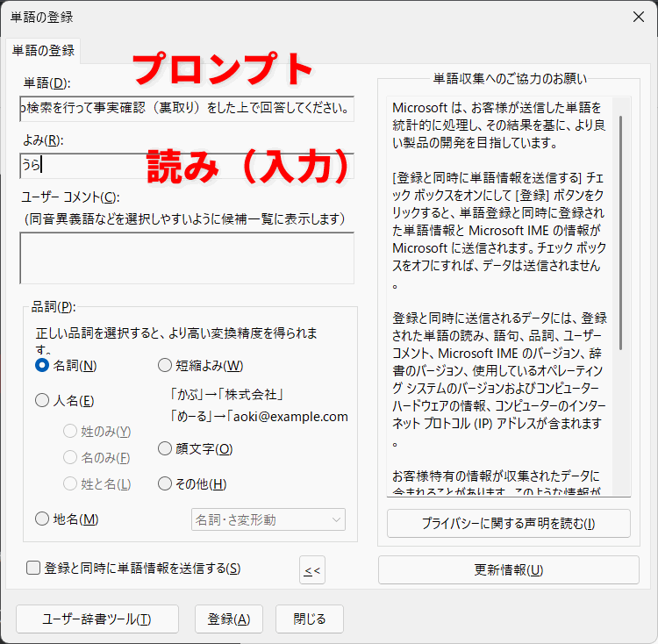658x644 pixels.
Task: Select the 短縮よみ(W) radio button
Action: (x=165, y=366)
